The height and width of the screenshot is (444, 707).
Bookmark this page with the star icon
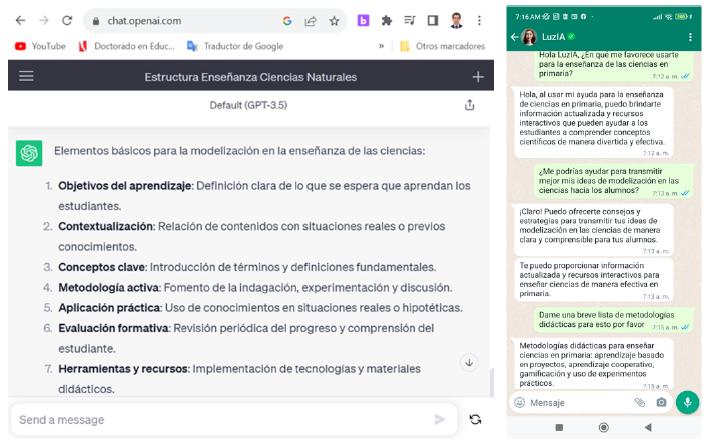coord(334,21)
